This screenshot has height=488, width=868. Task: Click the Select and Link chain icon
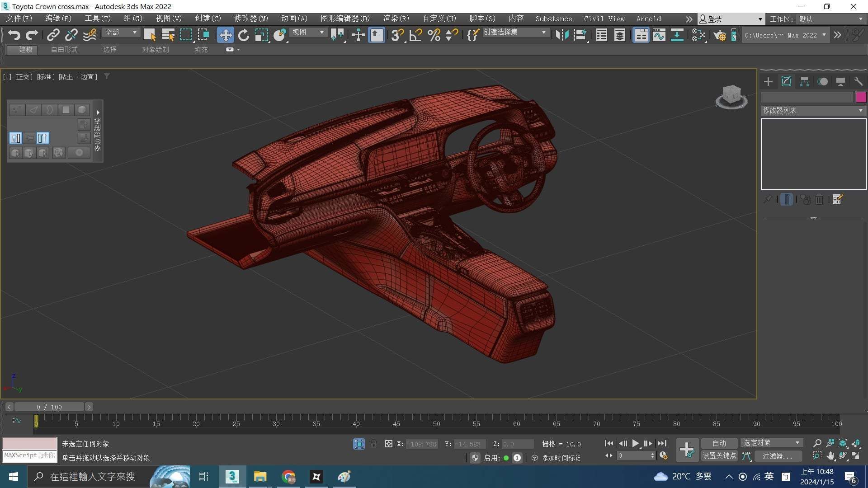(x=53, y=35)
